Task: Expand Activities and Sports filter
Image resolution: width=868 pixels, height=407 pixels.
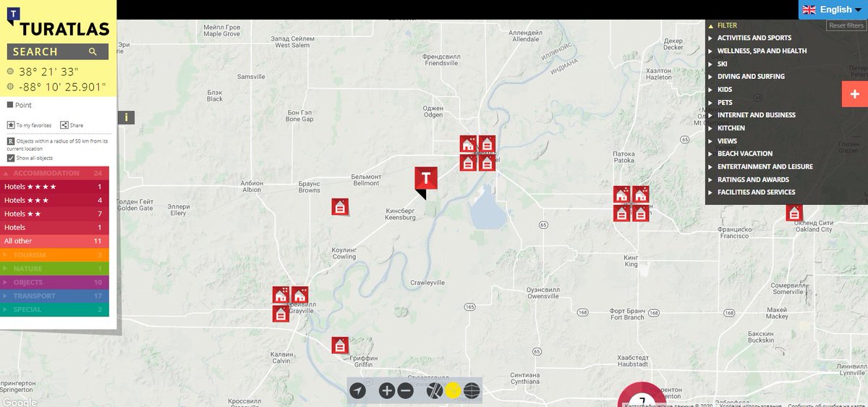Action: (x=754, y=38)
